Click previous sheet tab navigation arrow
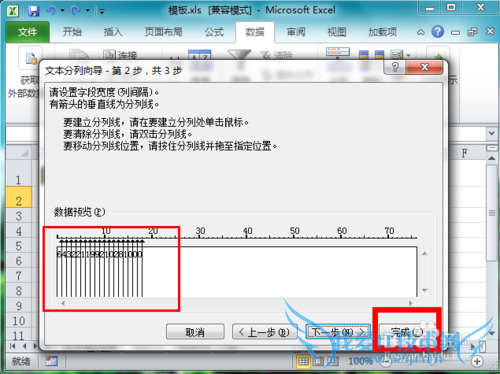The image size is (500, 374). (x=24, y=346)
